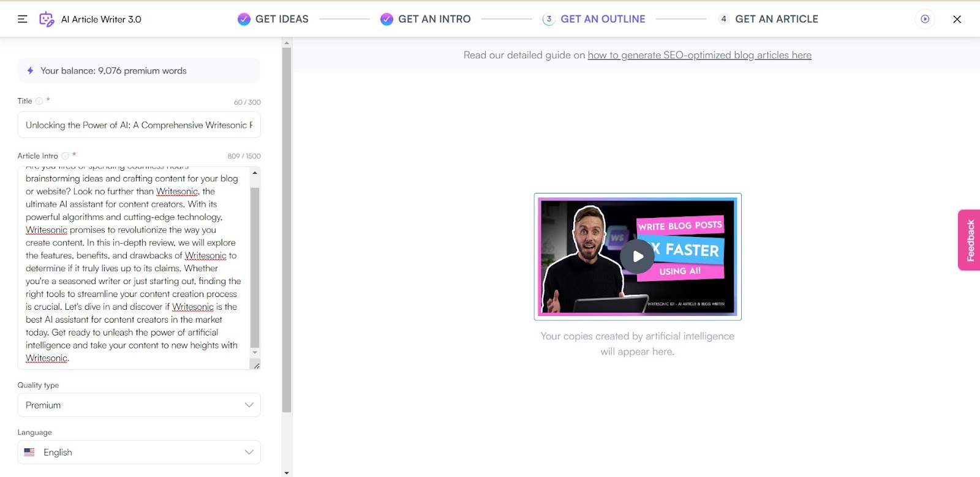The height and width of the screenshot is (477, 980).
Task: Click the Your balance premium words banner
Action: (139, 71)
